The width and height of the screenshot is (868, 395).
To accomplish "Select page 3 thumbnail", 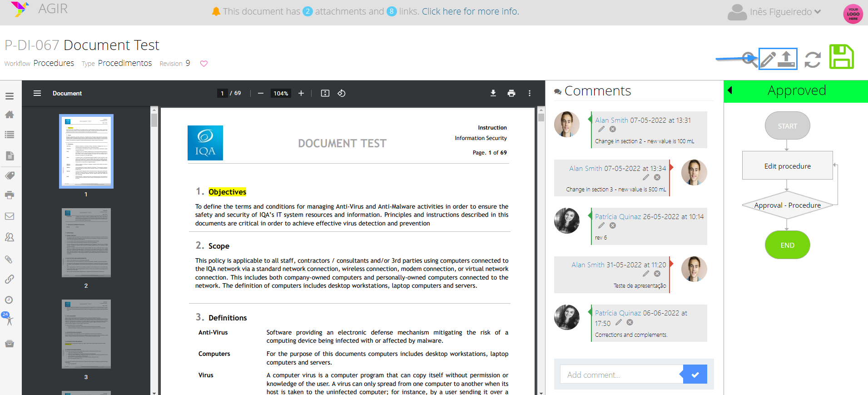I will 86,334.
